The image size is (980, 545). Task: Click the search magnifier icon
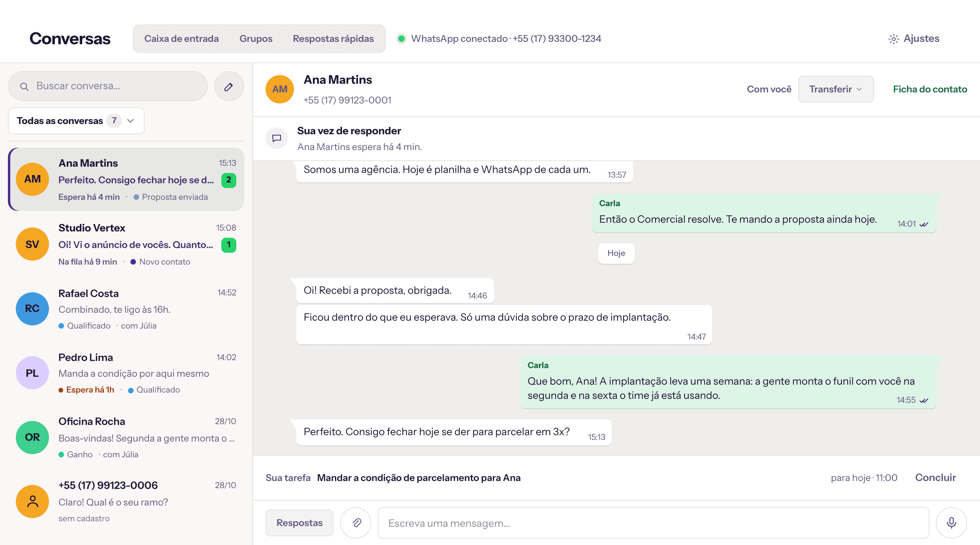tap(24, 86)
